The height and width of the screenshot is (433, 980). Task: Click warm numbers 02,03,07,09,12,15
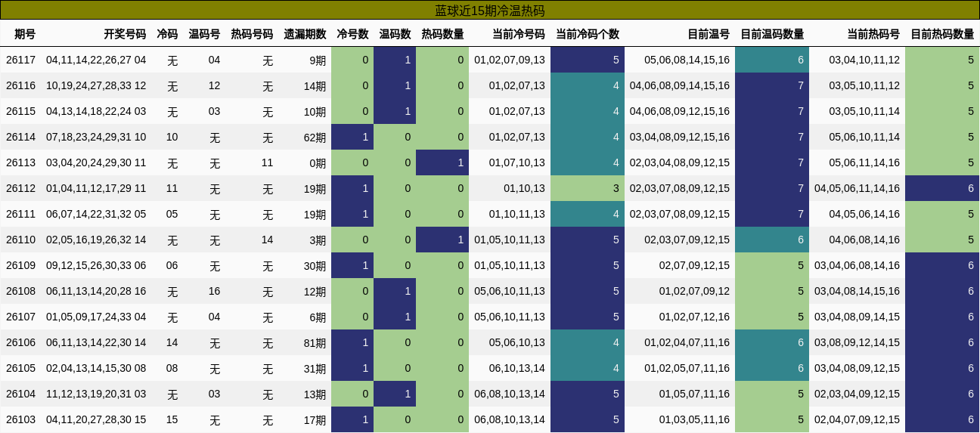click(687, 240)
